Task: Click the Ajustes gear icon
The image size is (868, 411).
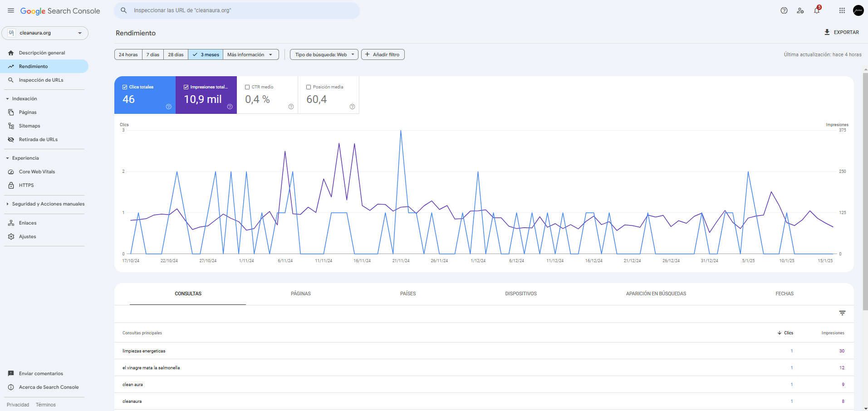Action: (11, 236)
